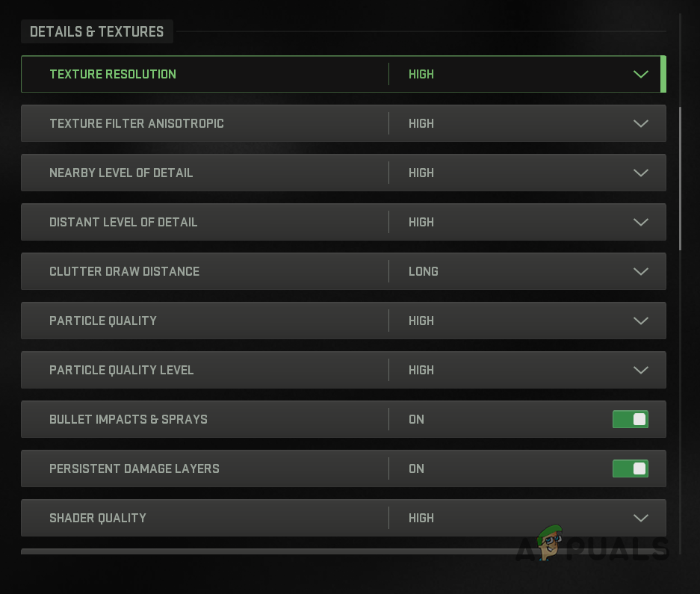The height and width of the screenshot is (594, 700).
Task: Click HIGH value of Distant Level of Detail
Action: coord(421,222)
